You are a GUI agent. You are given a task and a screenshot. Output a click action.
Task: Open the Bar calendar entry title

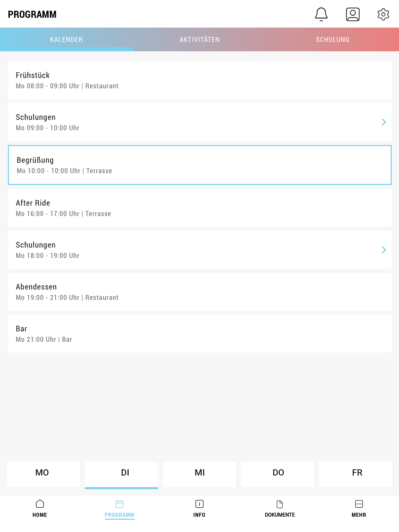point(21,329)
